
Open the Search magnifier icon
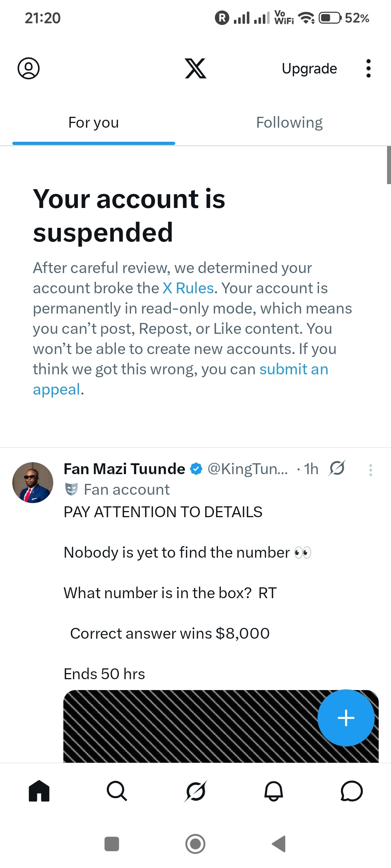[x=117, y=791]
